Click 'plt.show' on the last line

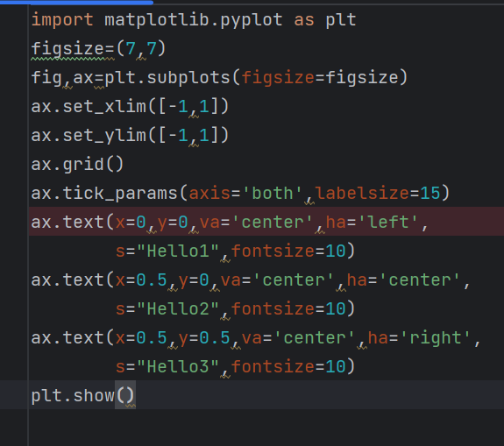73,395
